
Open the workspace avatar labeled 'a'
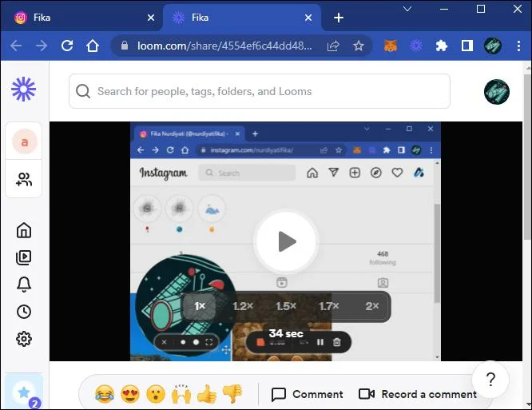coord(25,141)
